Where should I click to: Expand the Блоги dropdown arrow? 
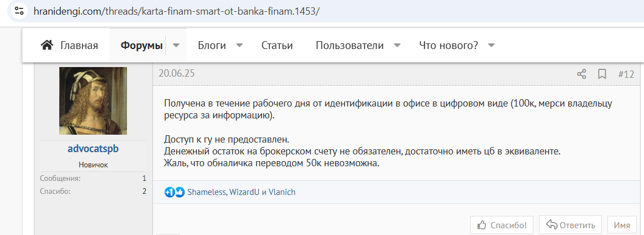239,45
